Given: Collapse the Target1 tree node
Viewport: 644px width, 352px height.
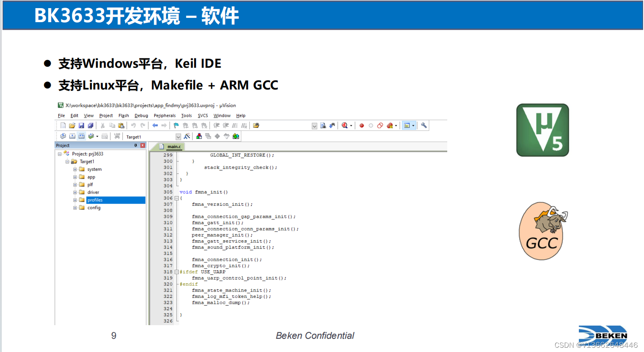Looking at the screenshot, I should tap(67, 162).
